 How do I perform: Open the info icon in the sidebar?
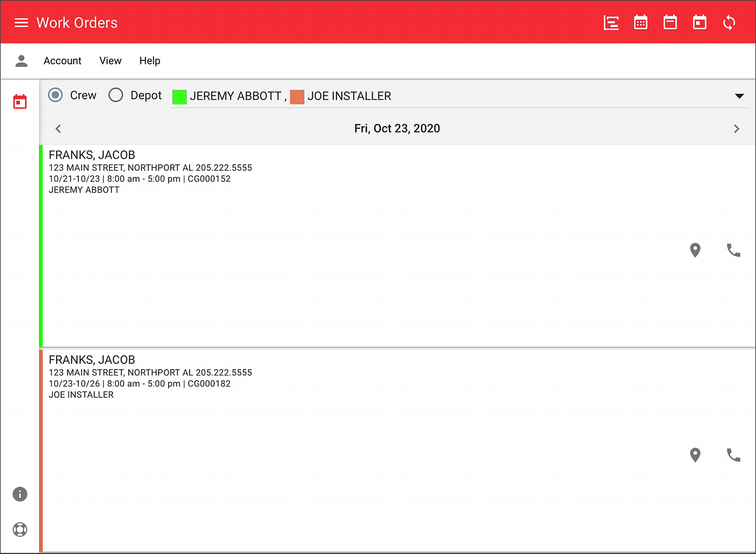(x=20, y=494)
